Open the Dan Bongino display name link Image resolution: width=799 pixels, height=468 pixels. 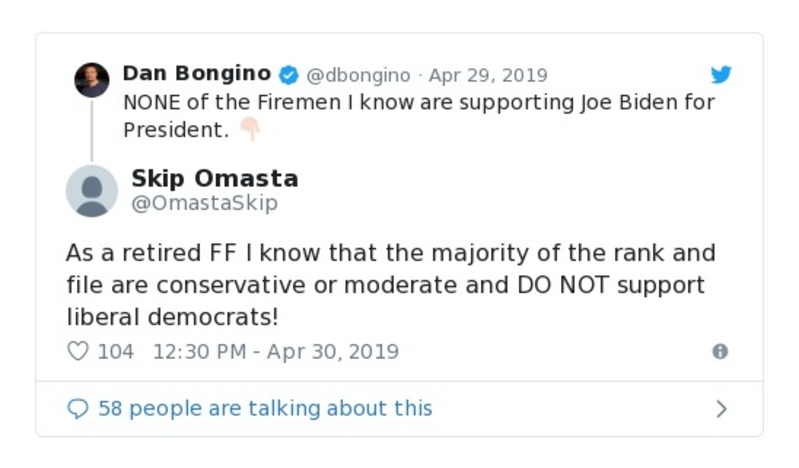(x=196, y=74)
